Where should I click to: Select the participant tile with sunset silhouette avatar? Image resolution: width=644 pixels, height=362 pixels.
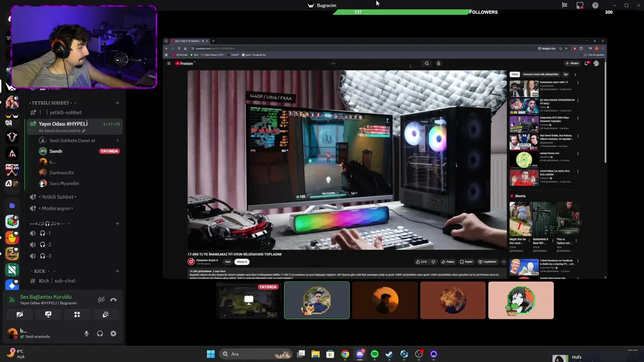click(385, 301)
